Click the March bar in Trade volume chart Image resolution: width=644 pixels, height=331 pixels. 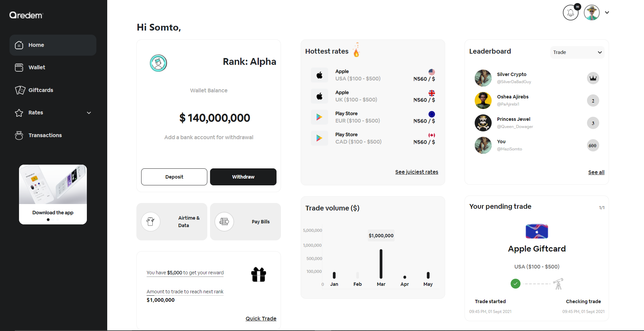click(x=381, y=264)
